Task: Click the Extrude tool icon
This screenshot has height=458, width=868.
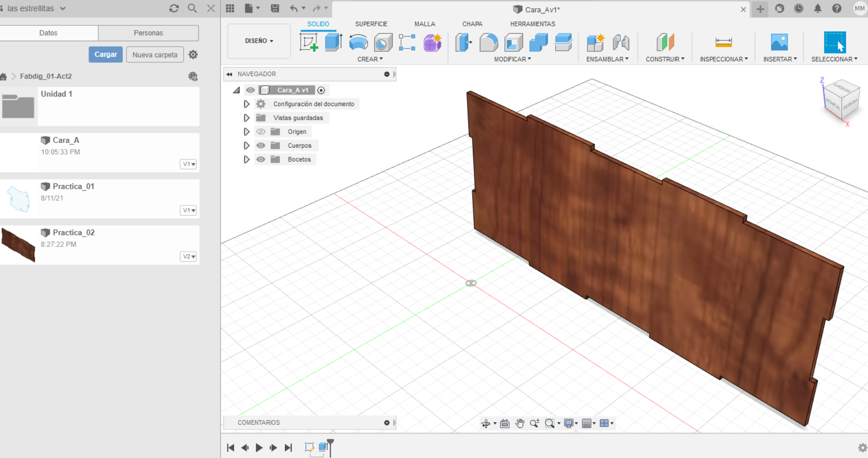Action: pyautogui.click(x=333, y=42)
